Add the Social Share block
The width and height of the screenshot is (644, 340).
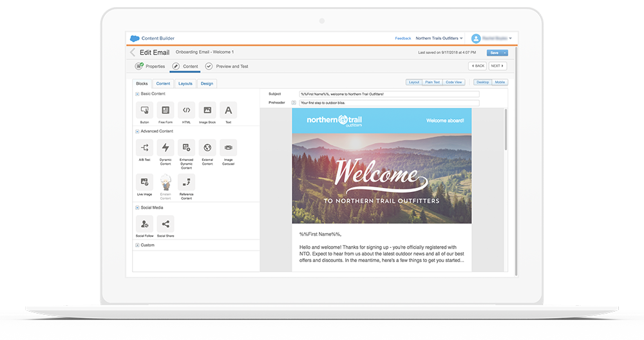(166, 224)
